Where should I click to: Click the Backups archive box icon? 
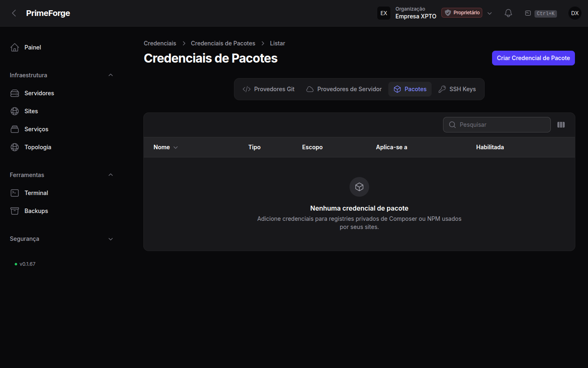(x=15, y=211)
